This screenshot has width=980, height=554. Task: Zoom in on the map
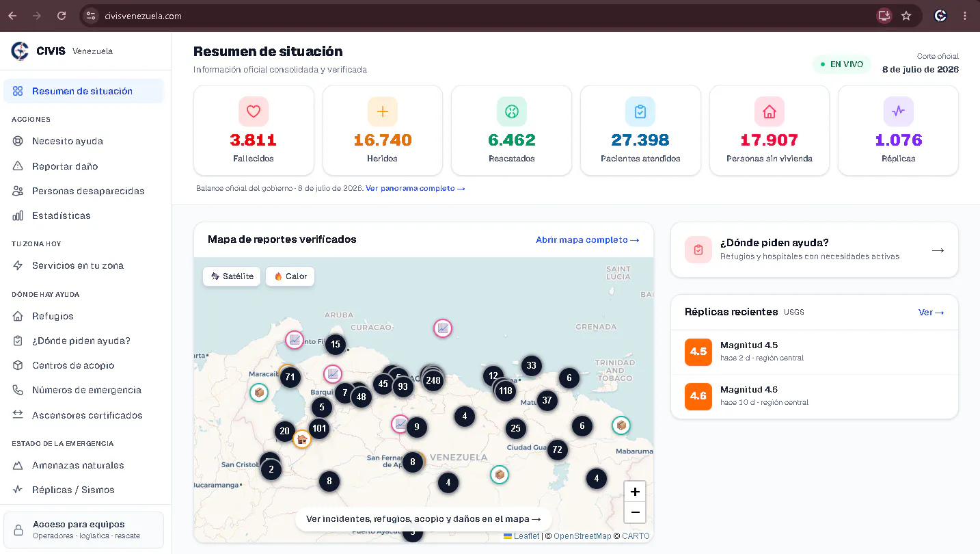coord(635,492)
